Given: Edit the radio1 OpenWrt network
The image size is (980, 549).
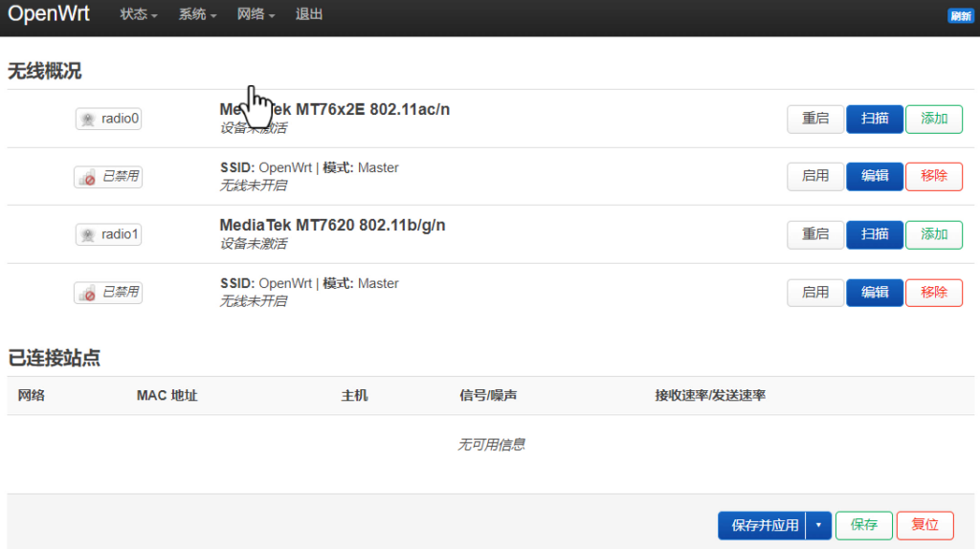Looking at the screenshot, I should [x=875, y=293].
